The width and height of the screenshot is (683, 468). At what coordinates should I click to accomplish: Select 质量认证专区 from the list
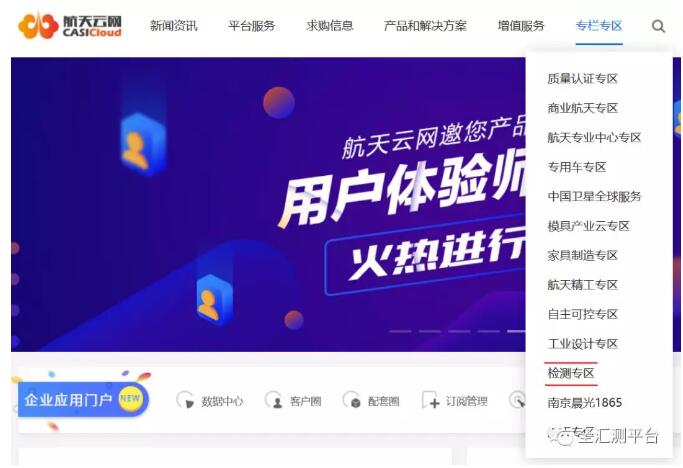(583, 79)
